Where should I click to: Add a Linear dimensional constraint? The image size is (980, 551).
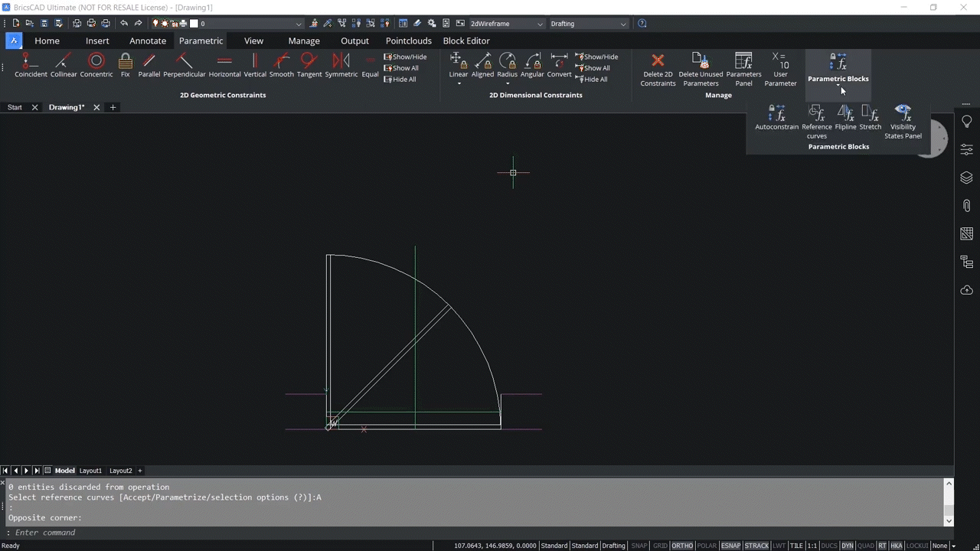pos(458,65)
